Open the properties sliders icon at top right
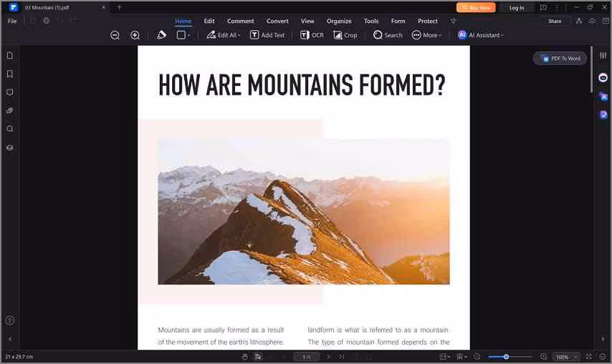 pos(603,56)
